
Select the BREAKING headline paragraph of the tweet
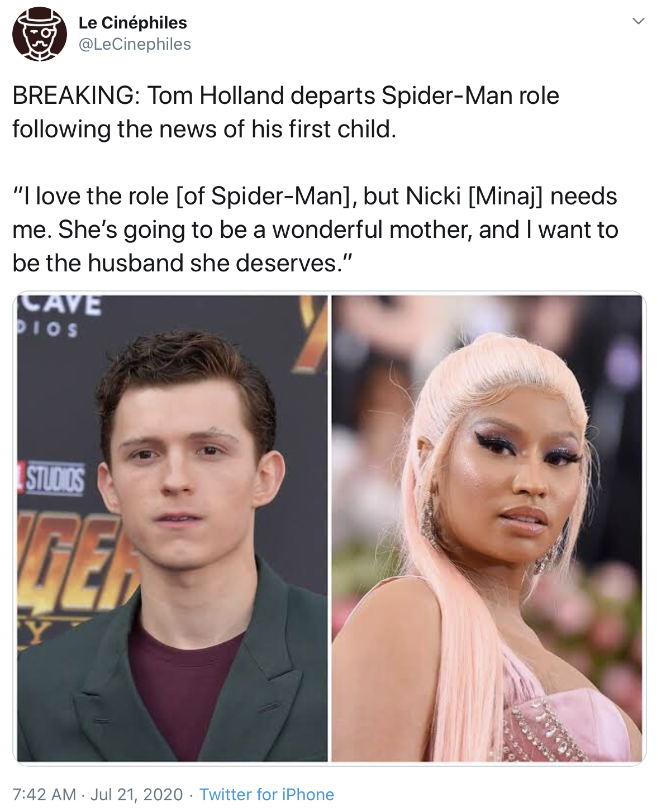pos(286,112)
